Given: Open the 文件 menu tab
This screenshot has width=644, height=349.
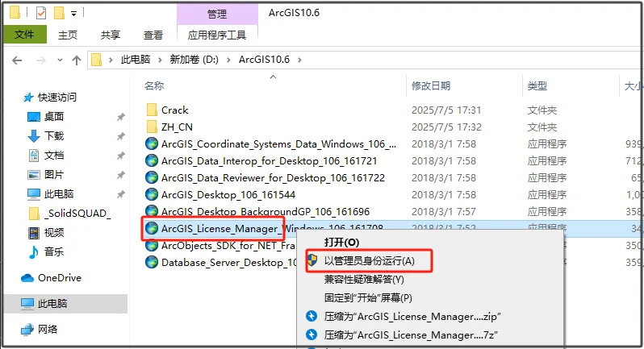Looking at the screenshot, I should click(x=25, y=35).
